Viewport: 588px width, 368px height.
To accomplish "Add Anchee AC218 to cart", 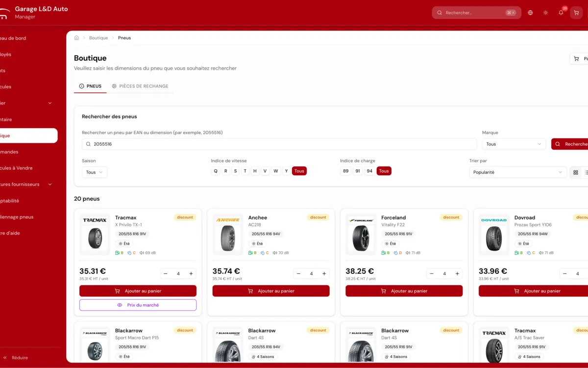I will 271,291.
